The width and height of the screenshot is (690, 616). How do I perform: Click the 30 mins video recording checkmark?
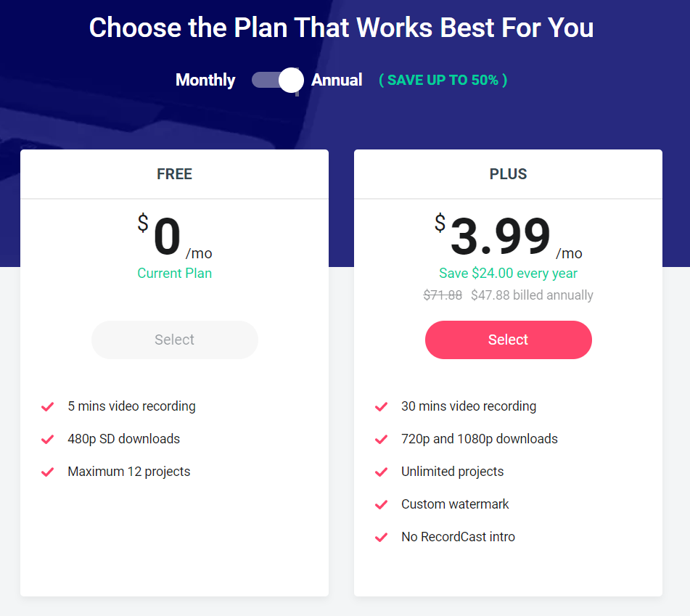pyautogui.click(x=381, y=406)
